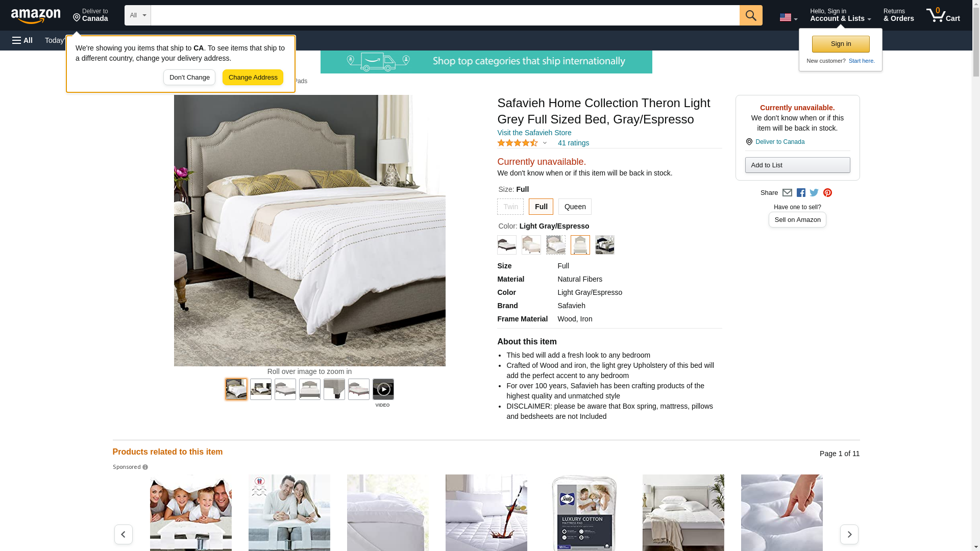
Task: Expand the language flag selector
Action: click(788, 17)
